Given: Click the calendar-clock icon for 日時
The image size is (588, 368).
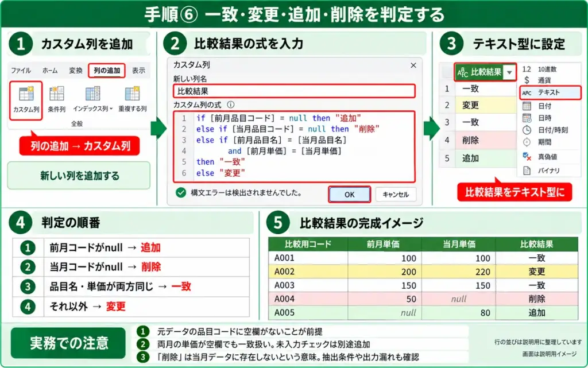Looking at the screenshot, I should coord(527,118).
